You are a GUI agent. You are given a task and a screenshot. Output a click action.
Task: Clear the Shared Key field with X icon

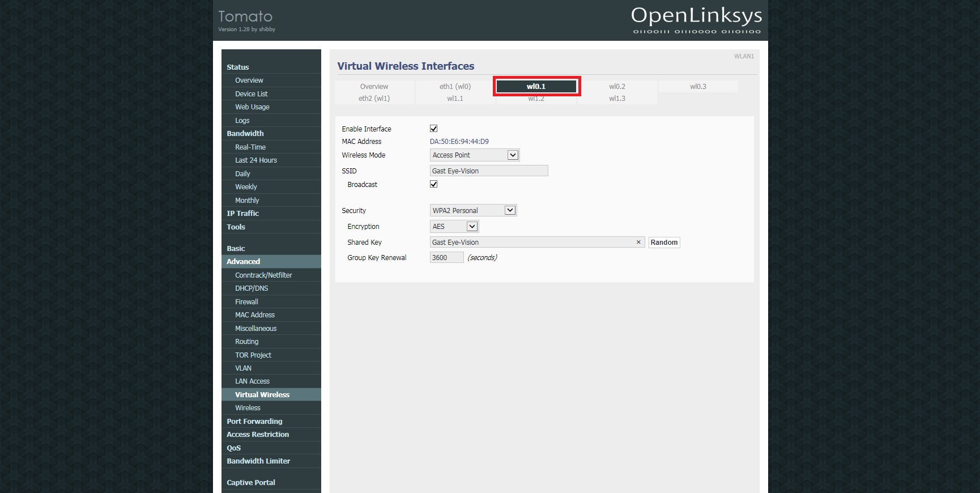click(638, 243)
